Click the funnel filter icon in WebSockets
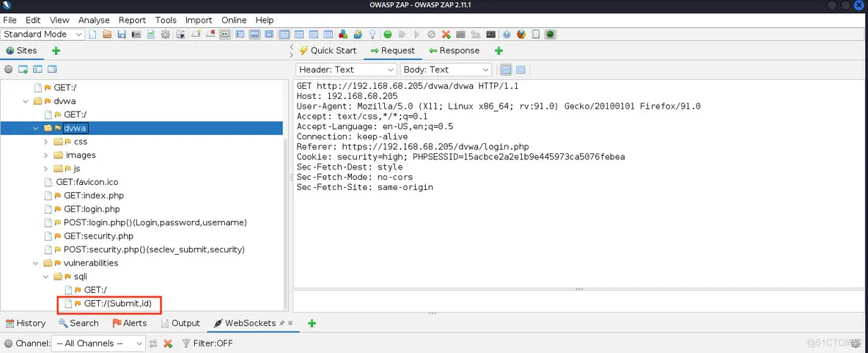This screenshot has width=868, height=353. (186, 343)
